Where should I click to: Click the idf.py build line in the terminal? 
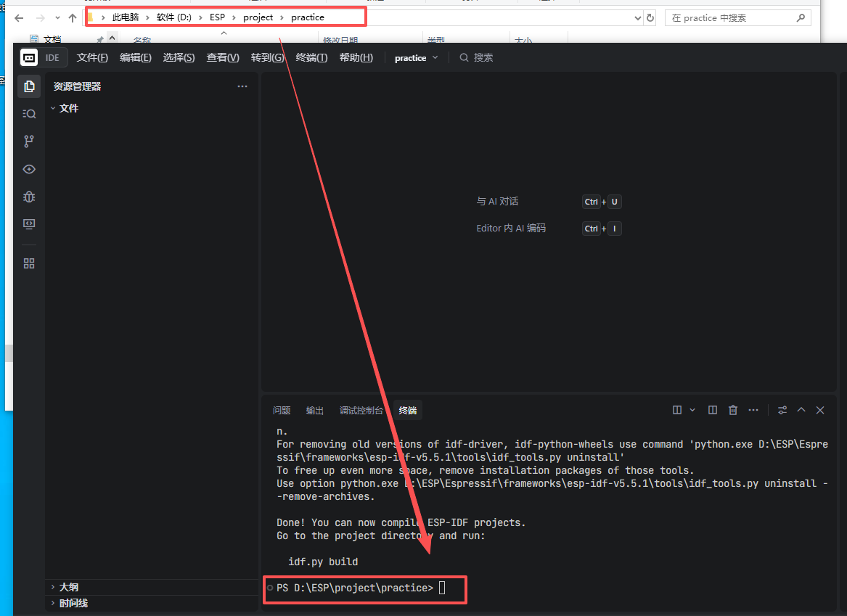pyautogui.click(x=323, y=562)
